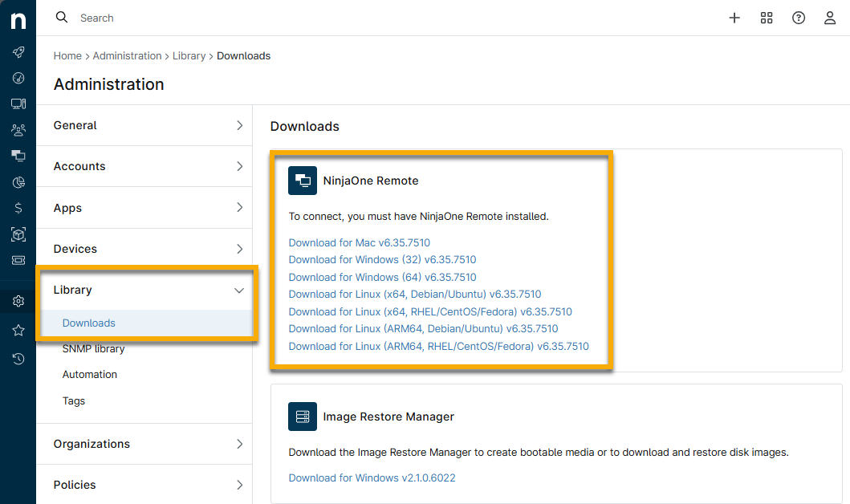
Task: Click the plus icon in top bar
Action: point(734,18)
